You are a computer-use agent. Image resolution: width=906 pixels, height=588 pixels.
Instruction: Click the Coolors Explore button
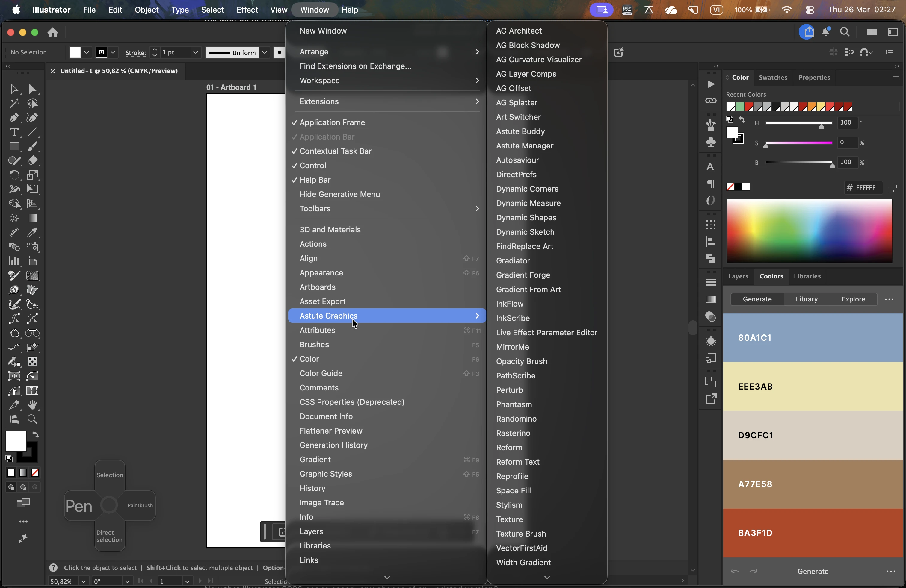click(853, 299)
